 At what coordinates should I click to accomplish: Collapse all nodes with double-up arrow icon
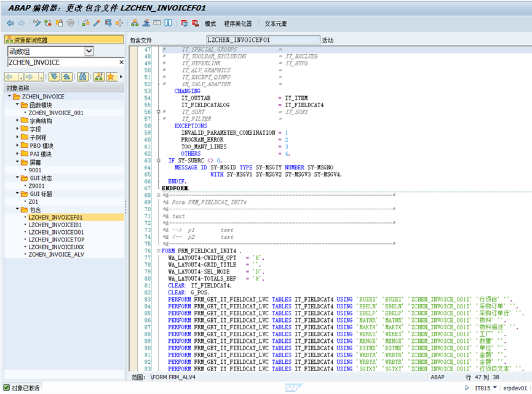click(67, 77)
